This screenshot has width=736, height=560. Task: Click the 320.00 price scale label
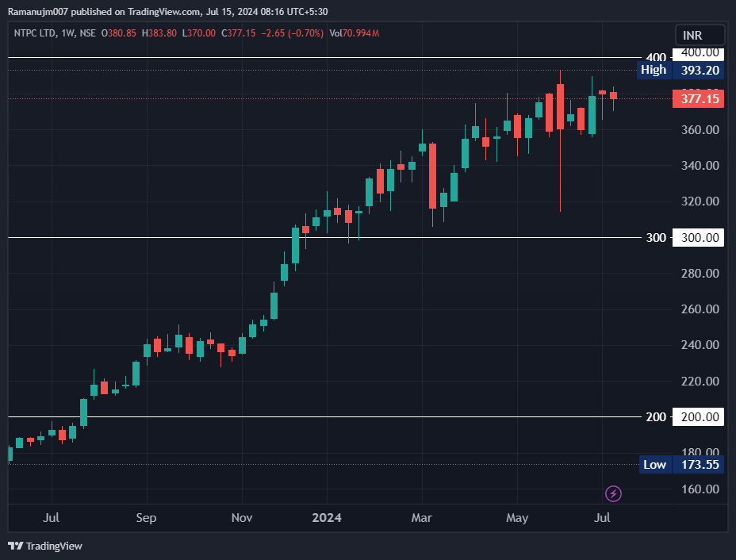point(700,201)
